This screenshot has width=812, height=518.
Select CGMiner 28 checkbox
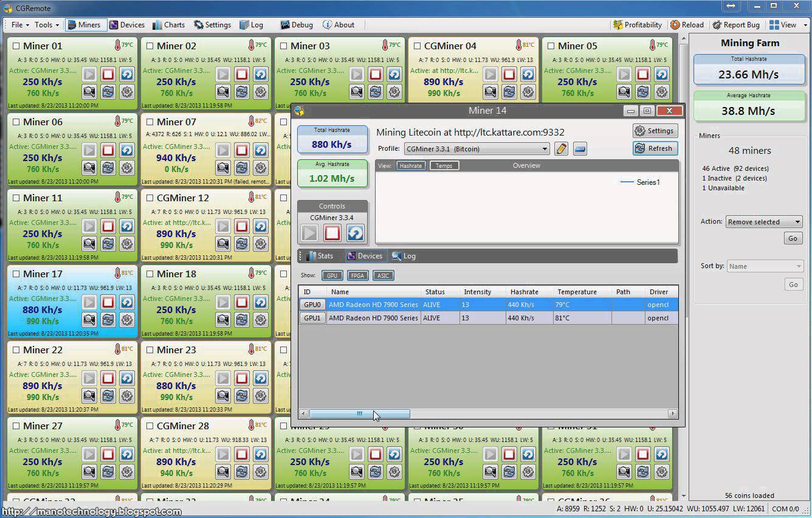coord(150,426)
